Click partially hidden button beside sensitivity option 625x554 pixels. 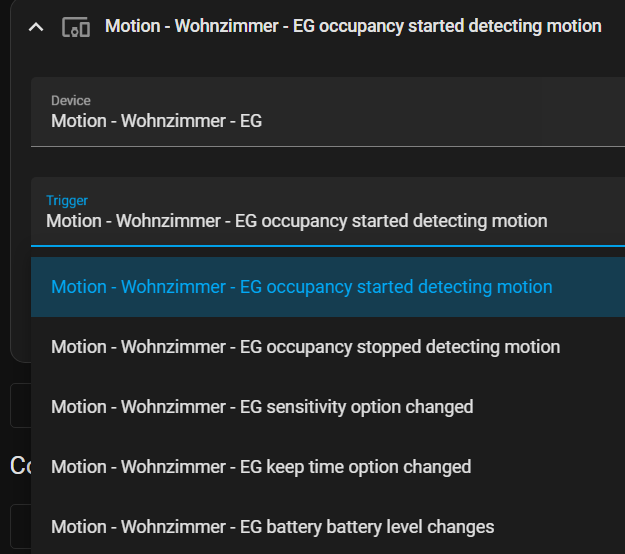(x=19, y=406)
